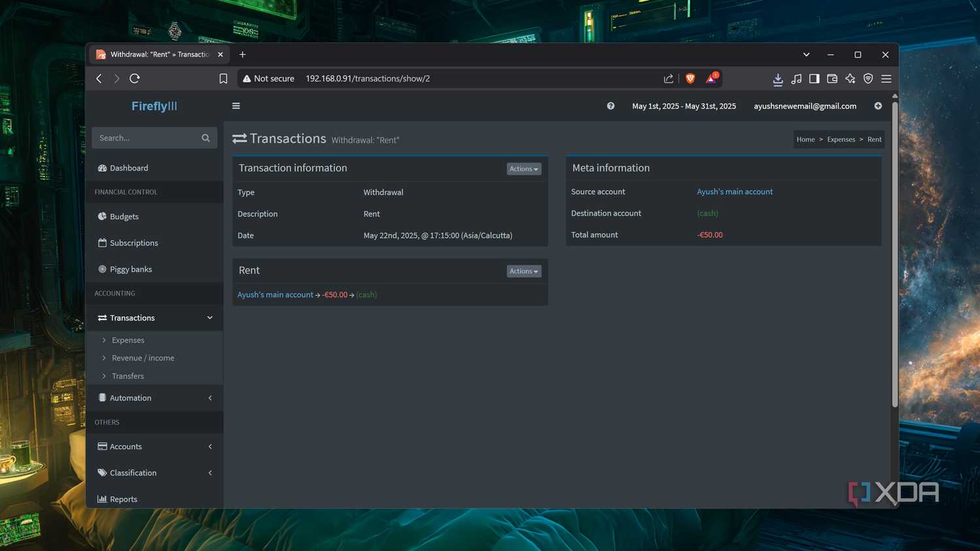The width and height of the screenshot is (980, 551).
Task: Open the Brave Wallet icon
Action: 832,78
